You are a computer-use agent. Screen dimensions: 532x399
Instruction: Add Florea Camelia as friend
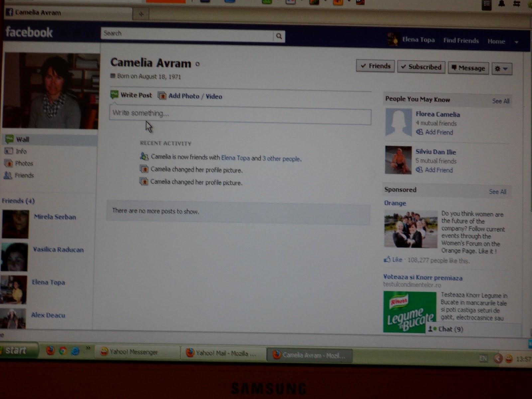(x=435, y=132)
